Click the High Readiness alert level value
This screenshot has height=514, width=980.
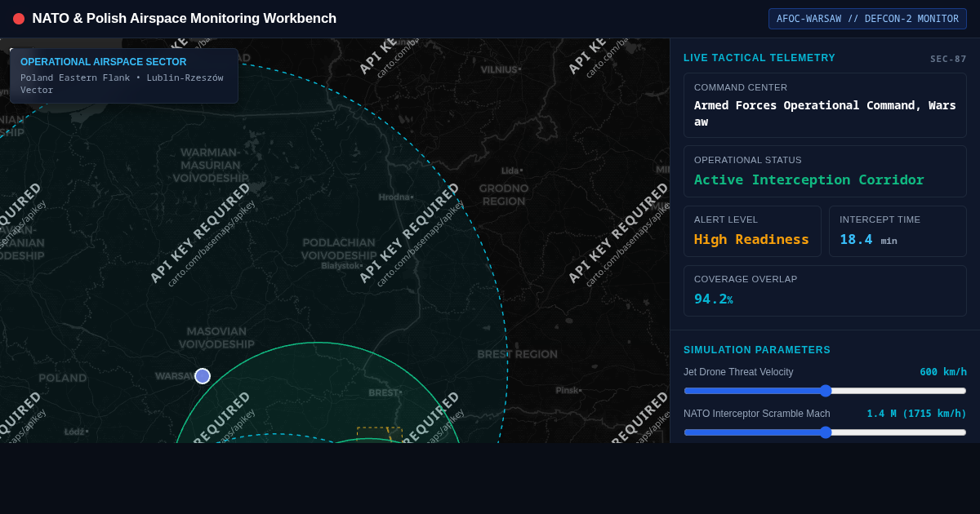[x=751, y=239]
